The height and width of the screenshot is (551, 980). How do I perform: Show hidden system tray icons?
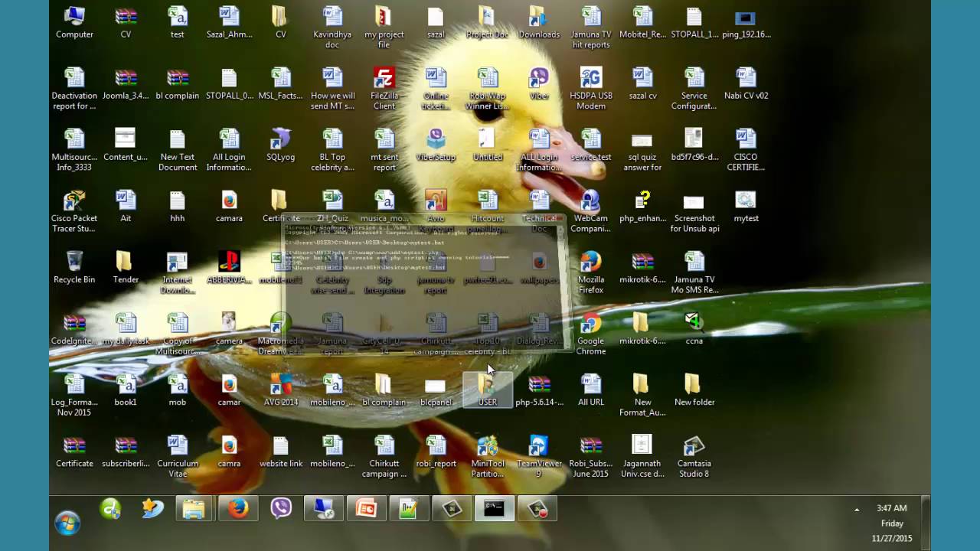click(x=857, y=509)
